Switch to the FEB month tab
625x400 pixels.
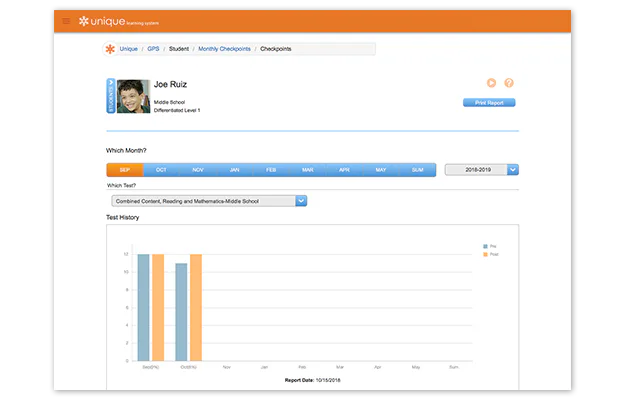pyautogui.click(x=271, y=170)
